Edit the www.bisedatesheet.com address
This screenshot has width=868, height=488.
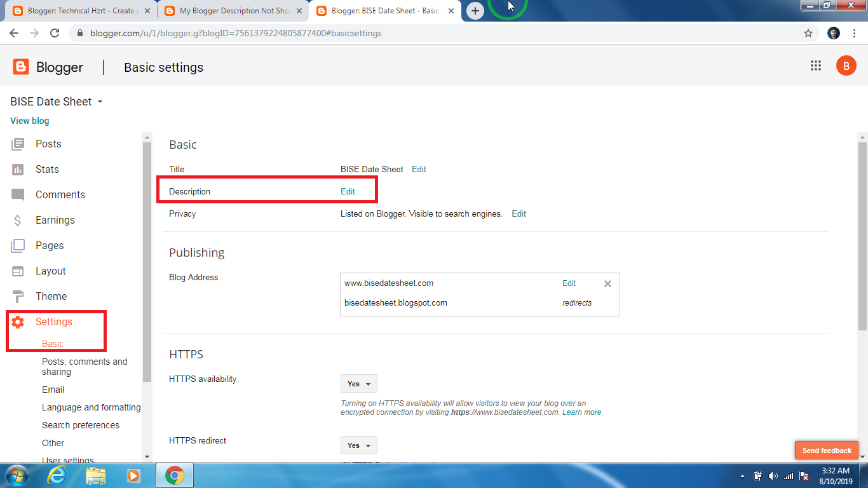[569, 283]
